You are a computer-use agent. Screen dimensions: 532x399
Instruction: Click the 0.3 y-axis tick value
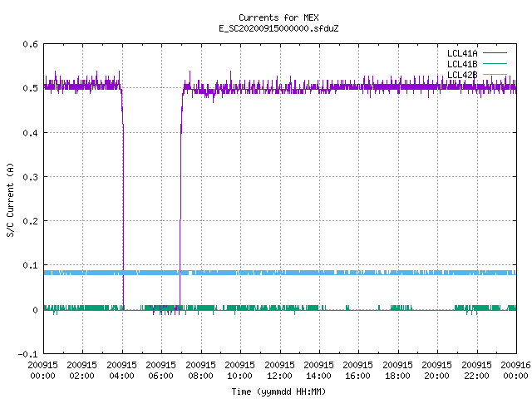(30, 177)
